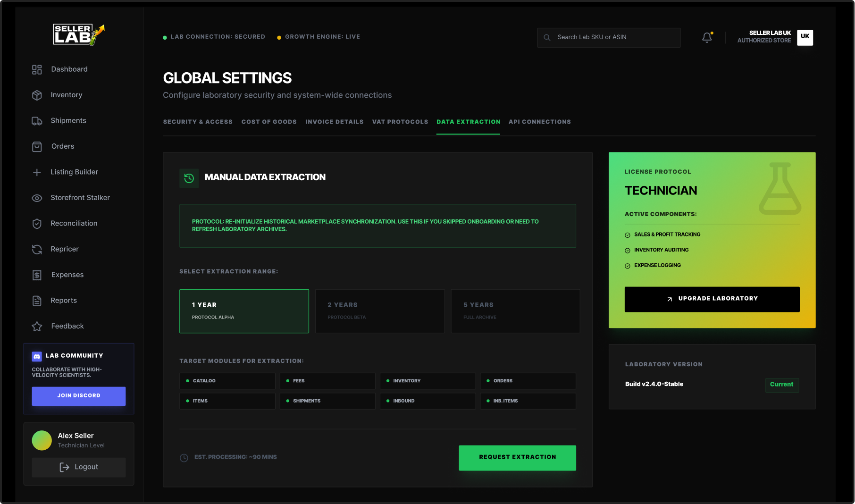855x504 pixels.
Task: Click the Request Extraction button
Action: [517, 457]
